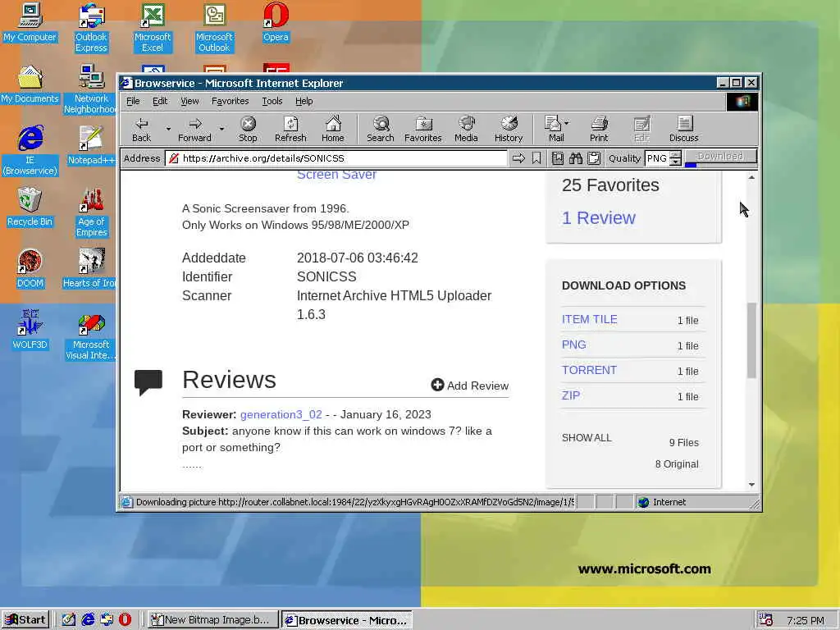Open Microsoft Excel desktop icon

153,28
